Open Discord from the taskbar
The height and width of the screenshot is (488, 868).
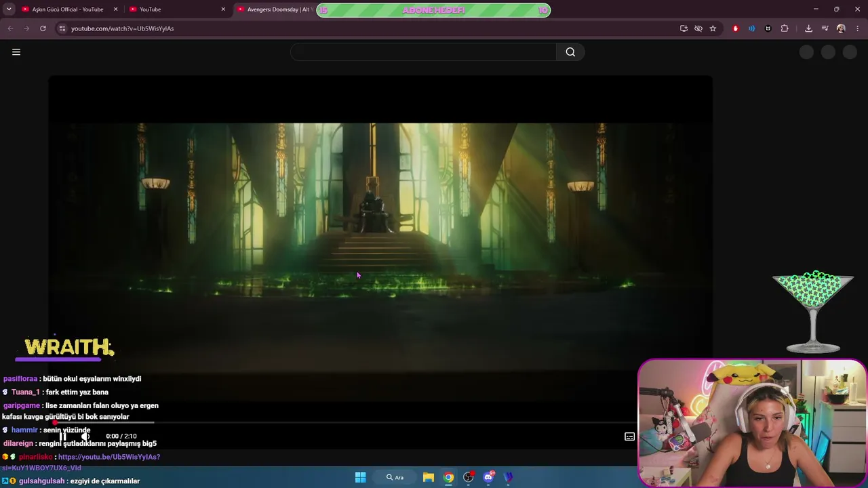pos(488,477)
